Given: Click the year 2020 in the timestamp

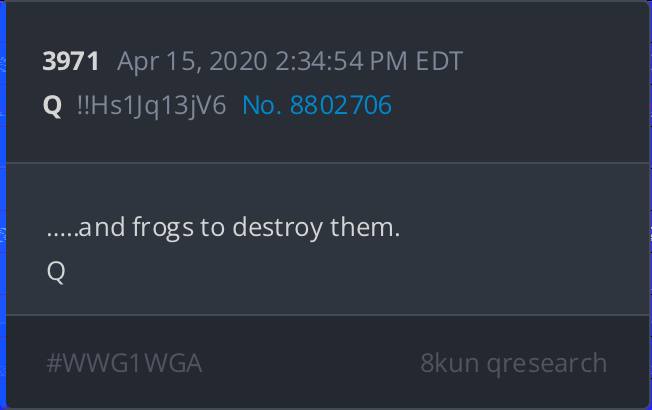Looking at the screenshot, I should point(238,62).
